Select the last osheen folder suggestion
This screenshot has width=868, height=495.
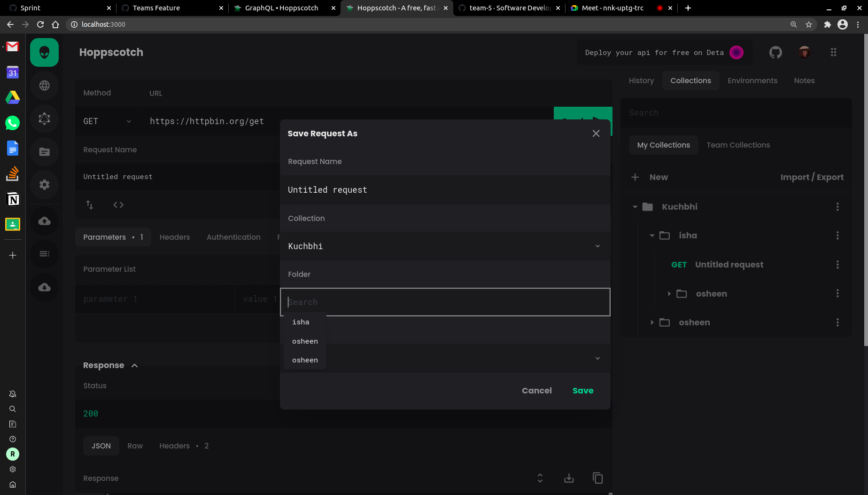click(x=305, y=360)
